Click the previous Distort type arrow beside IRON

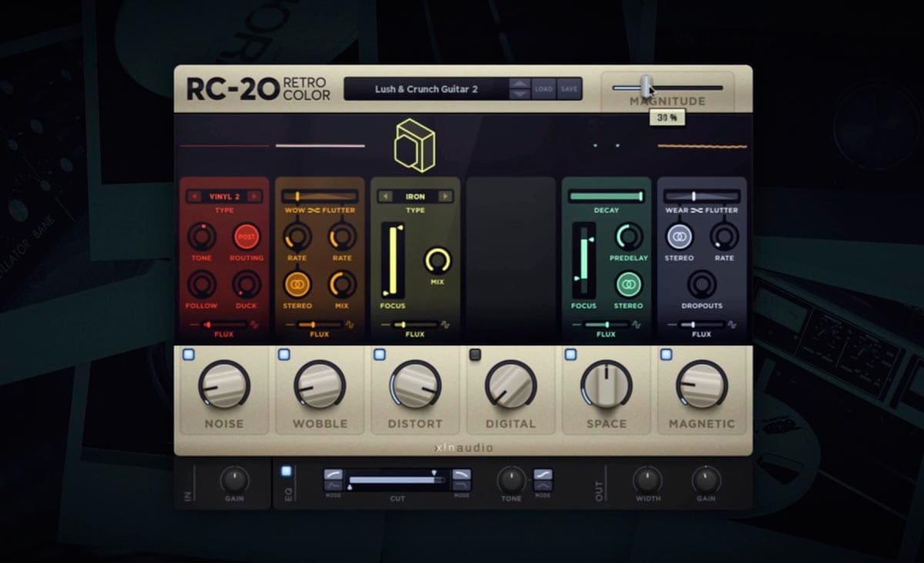click(386, 196)
